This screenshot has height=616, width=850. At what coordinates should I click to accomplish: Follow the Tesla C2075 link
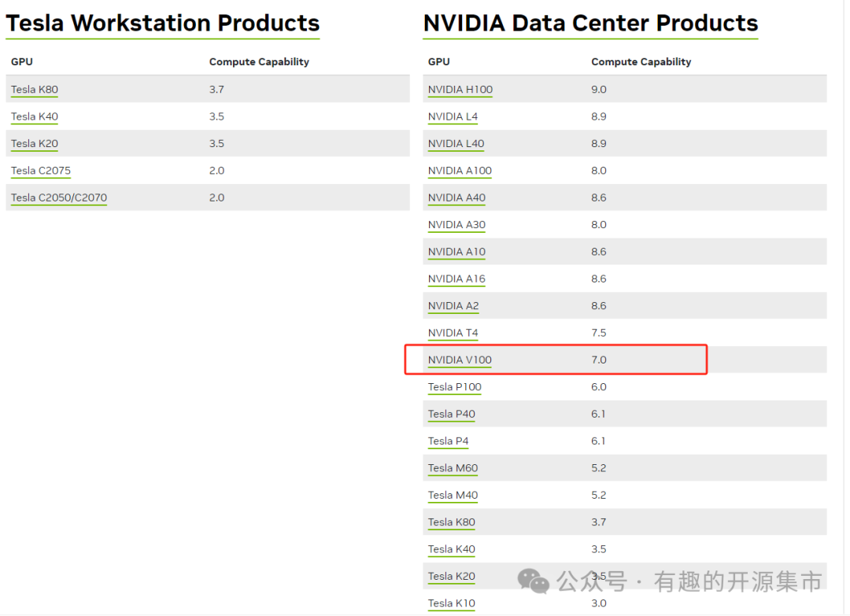(x=41, y=171)
